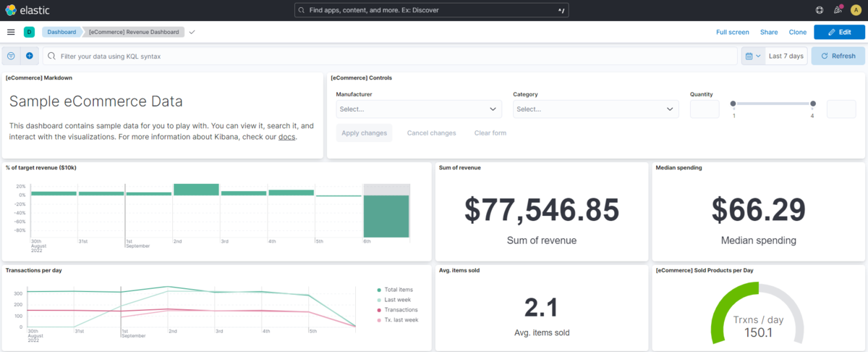Screen dimensions: 868x352
Task: Focus the Quantity maximum value field
Action: (x=841, y=109)
